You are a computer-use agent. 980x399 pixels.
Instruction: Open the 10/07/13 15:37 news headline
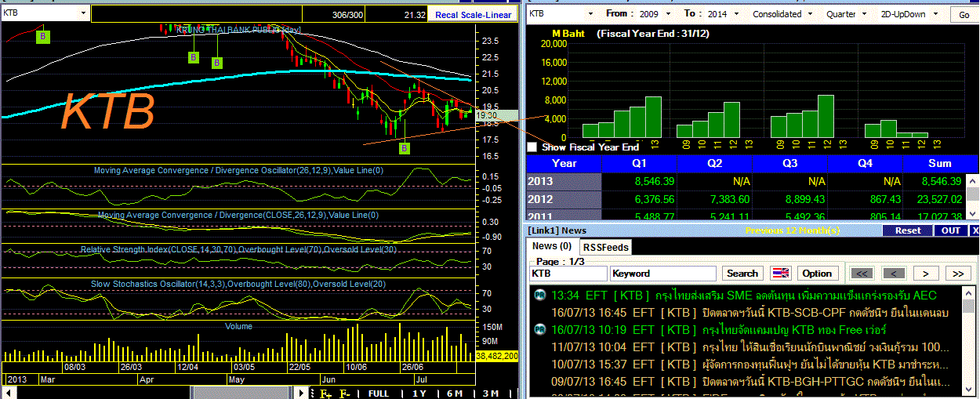click(x=751, y=365)
